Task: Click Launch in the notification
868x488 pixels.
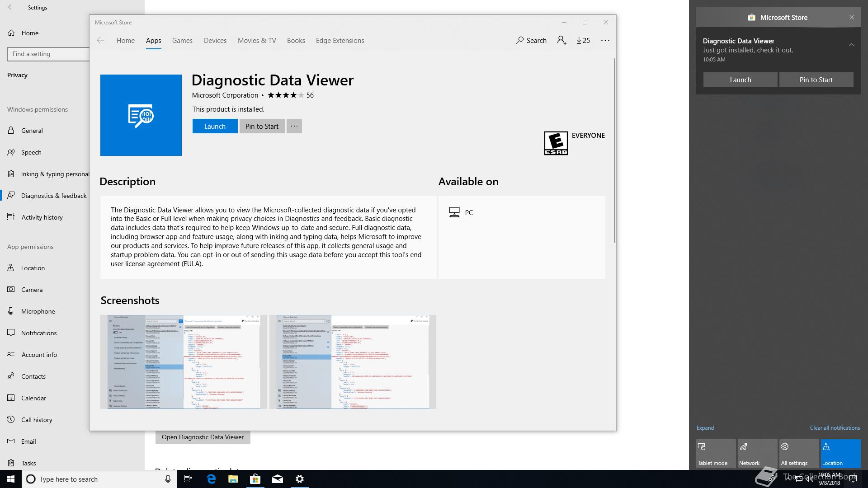Action: coord(741,80)
